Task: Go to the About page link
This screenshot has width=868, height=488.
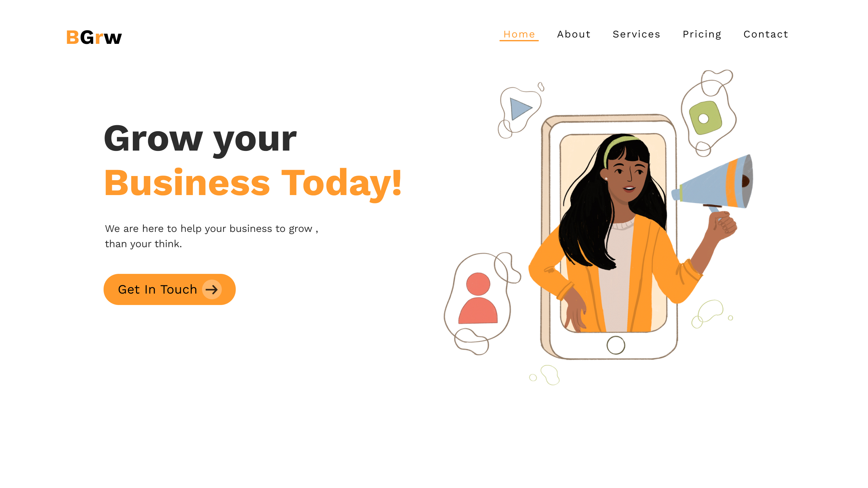Action: [x=573, y=34]
